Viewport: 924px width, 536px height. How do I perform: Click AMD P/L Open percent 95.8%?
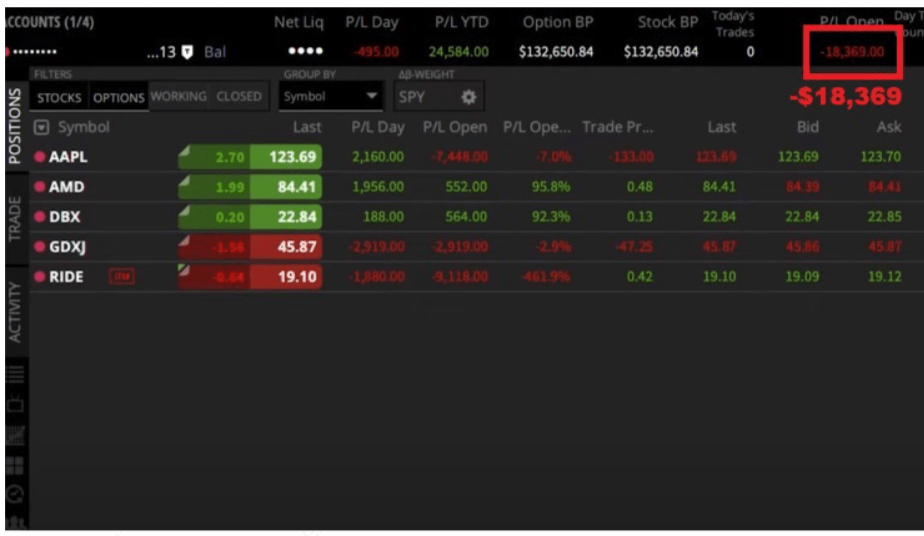[551, 187]
